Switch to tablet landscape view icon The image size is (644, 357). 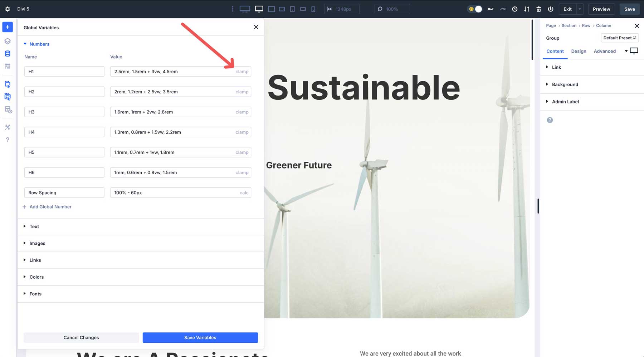point(282,9)
